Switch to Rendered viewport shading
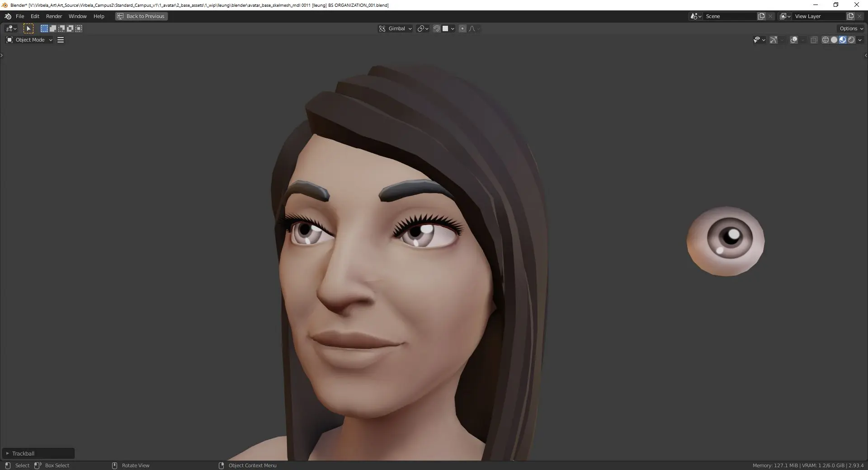 tap(851, 40)
